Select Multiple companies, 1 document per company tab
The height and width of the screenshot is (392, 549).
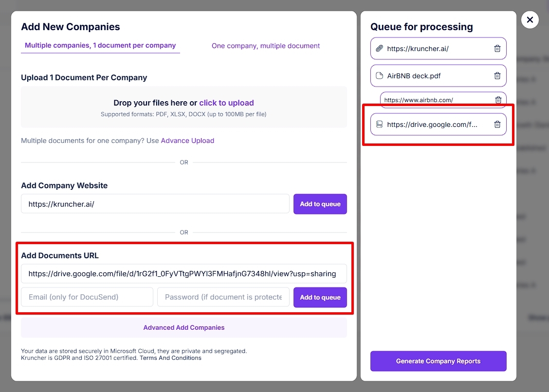coord(100,46)
